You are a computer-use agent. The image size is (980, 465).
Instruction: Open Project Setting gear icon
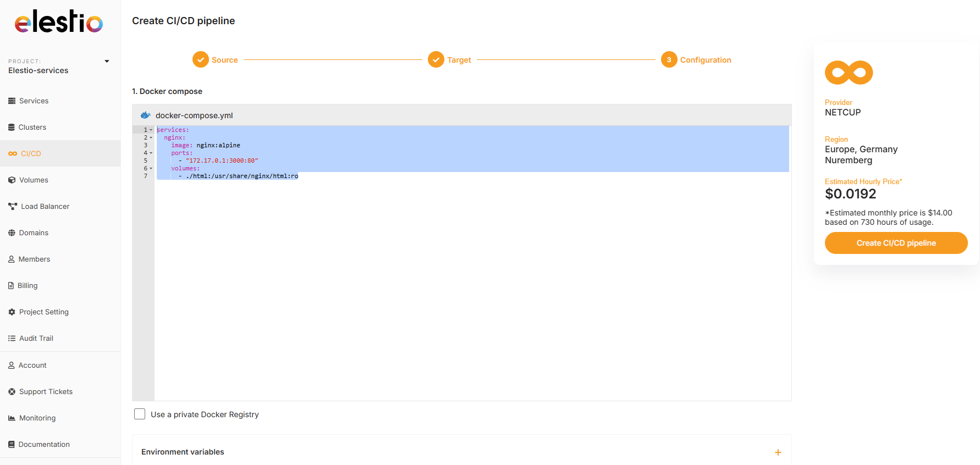pyautogui.click(x=12, y=312)
